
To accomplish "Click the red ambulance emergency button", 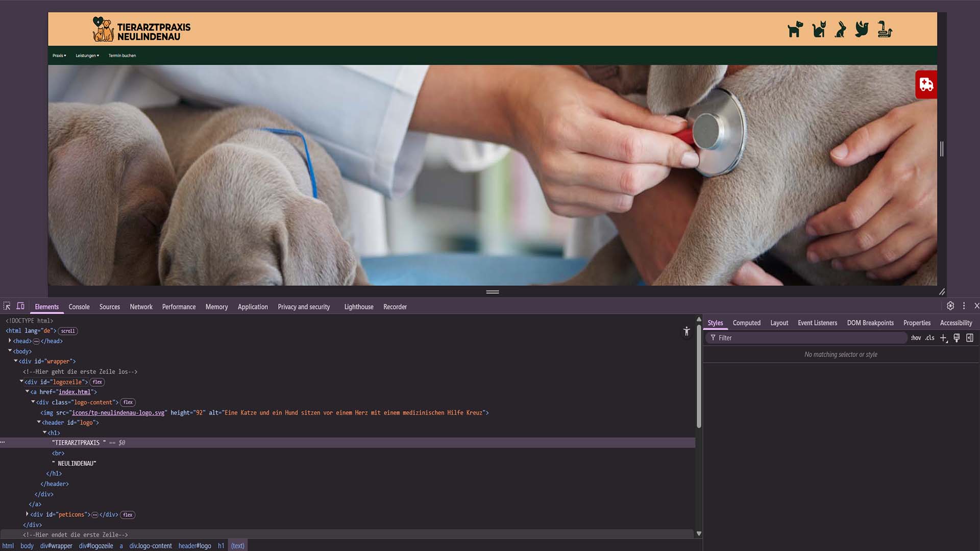I will (926, 84).
